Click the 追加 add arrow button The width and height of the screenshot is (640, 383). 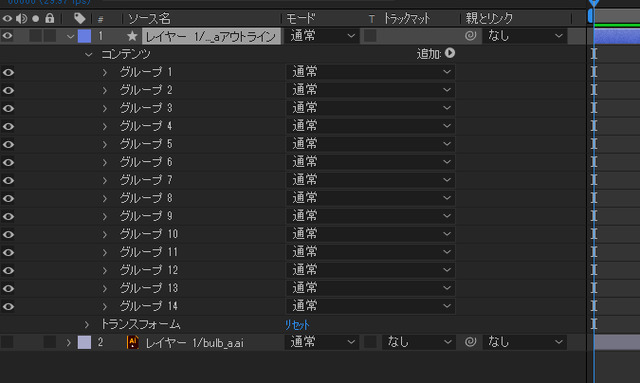[450, 53]
